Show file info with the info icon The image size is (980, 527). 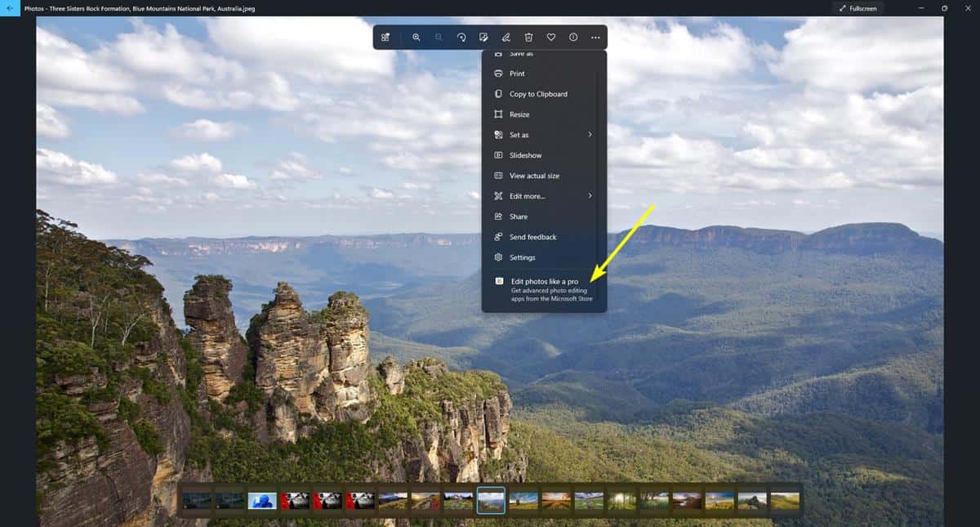[x=573, y=38]
